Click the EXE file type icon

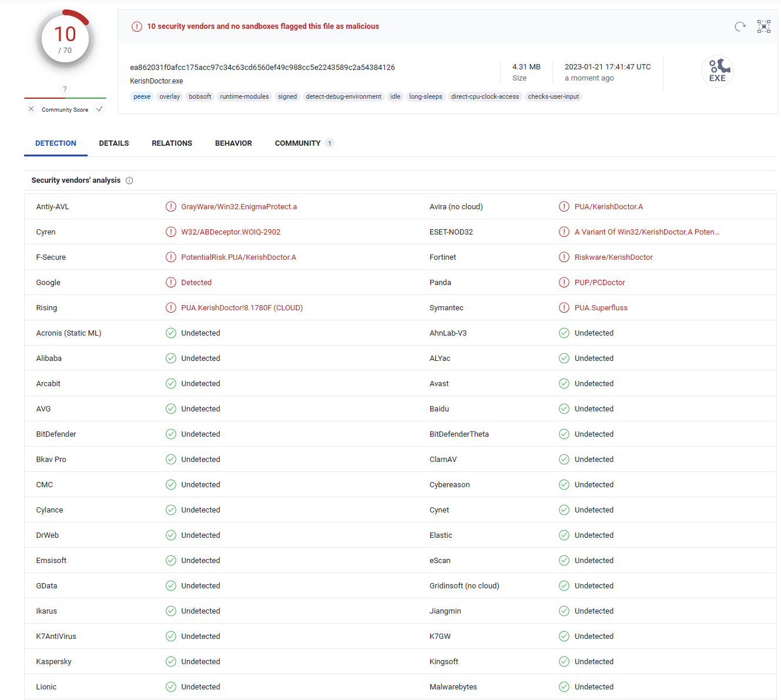[718, 71]
